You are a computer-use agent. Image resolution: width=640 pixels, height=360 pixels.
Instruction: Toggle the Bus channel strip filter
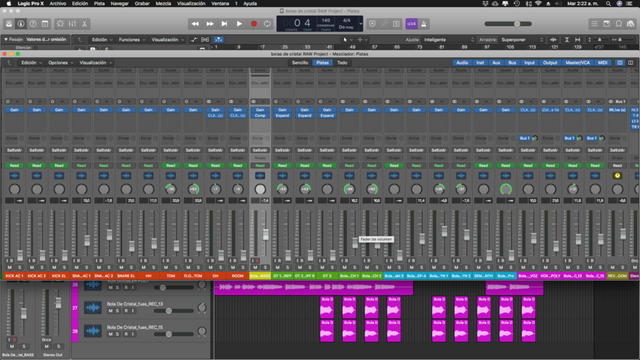click(x=512, y=62)
